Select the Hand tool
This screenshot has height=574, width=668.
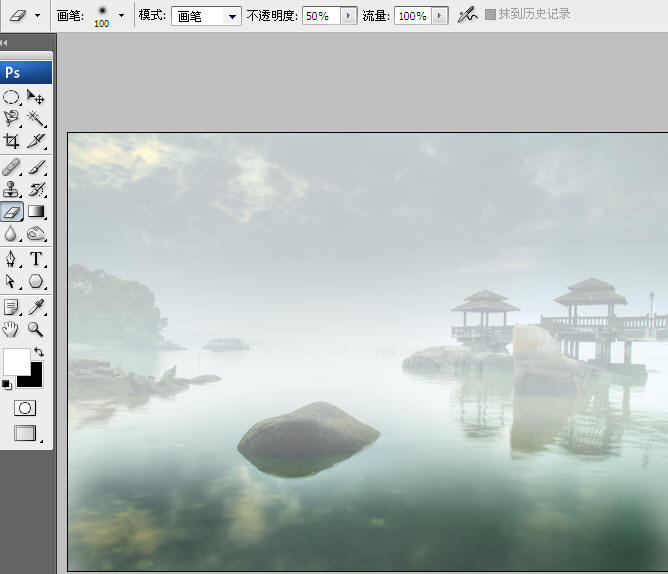(12, 329)
